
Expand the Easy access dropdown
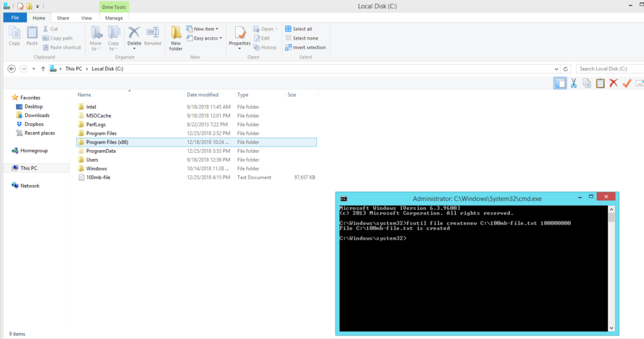208,38
